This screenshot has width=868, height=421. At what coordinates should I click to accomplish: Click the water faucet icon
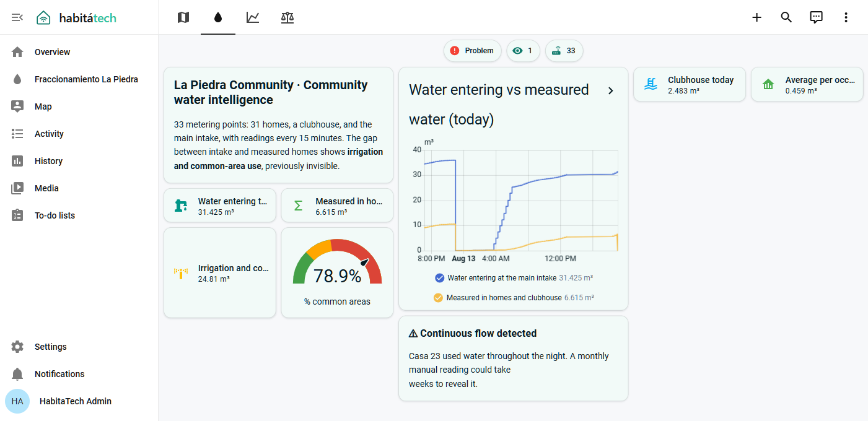tap(181, 206)
